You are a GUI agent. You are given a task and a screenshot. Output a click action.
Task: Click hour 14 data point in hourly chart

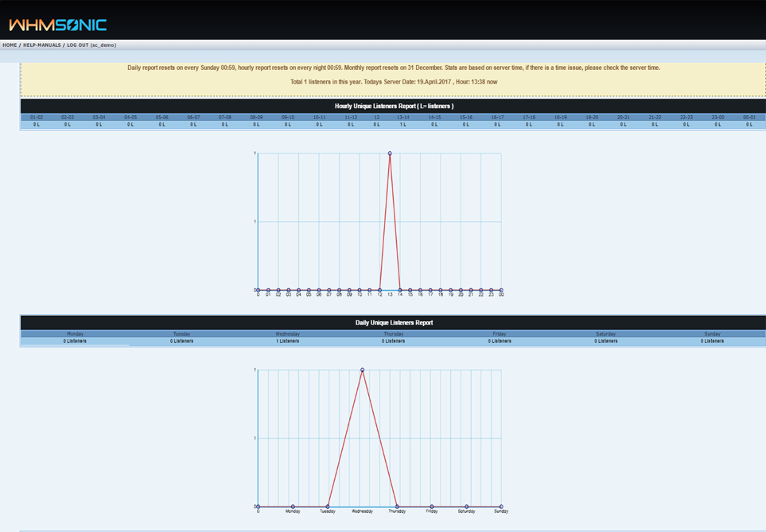[400, 290]
